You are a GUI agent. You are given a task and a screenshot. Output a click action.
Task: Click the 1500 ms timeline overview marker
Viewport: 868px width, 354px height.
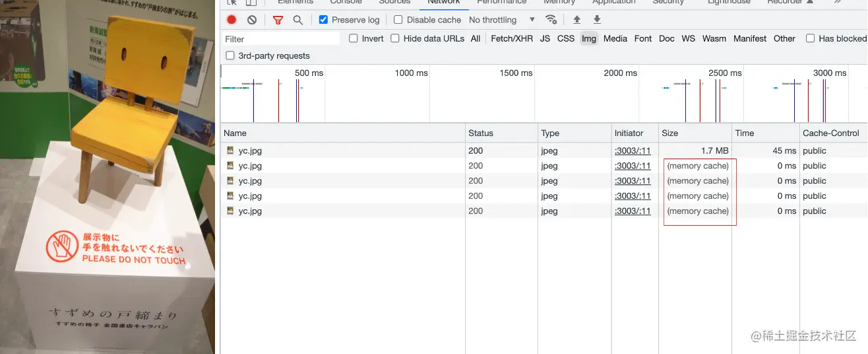(516, 73)
